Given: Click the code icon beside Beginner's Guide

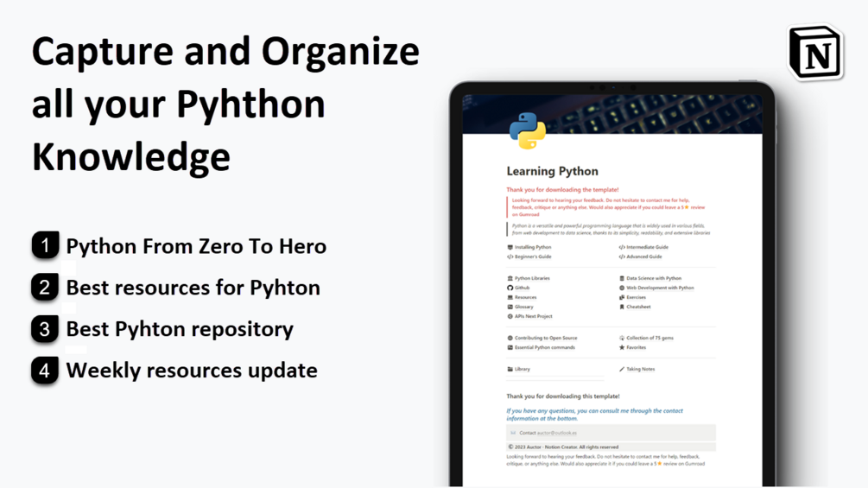Looking at the screenshot, I should 510,257.
